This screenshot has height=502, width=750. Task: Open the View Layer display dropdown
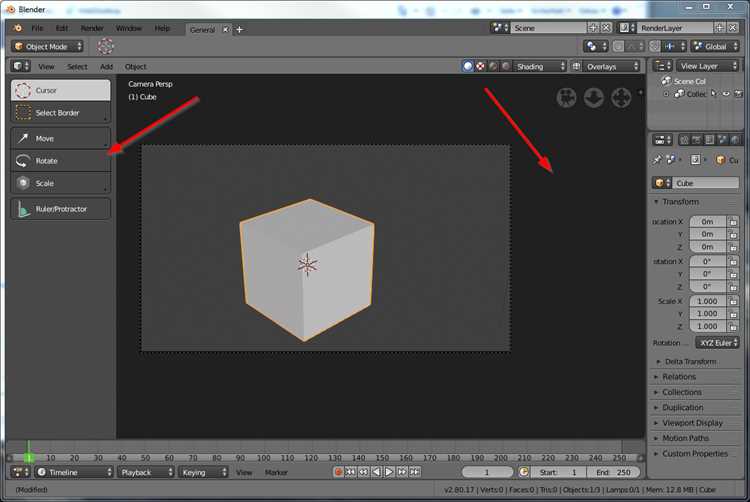707,66
